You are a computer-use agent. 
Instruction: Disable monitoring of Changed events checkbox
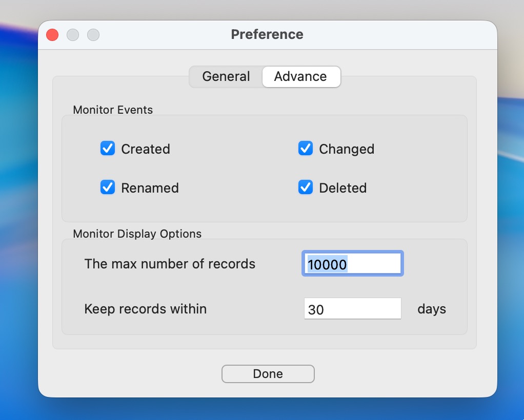point(306,149)
